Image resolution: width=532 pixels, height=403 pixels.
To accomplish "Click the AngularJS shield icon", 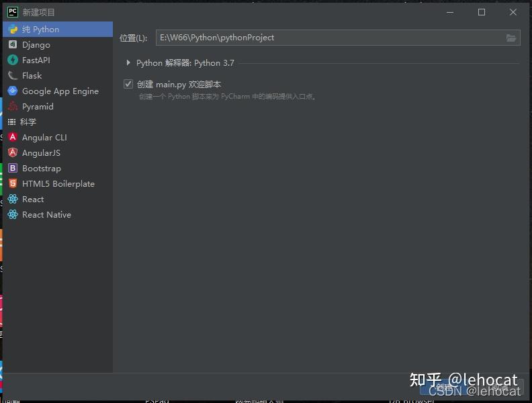I will pos(13,152).
